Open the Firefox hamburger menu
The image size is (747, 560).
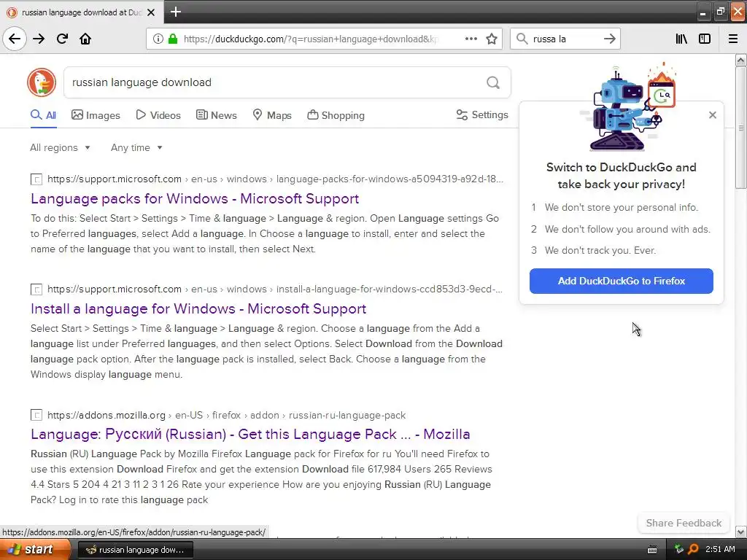coord(733,39)
